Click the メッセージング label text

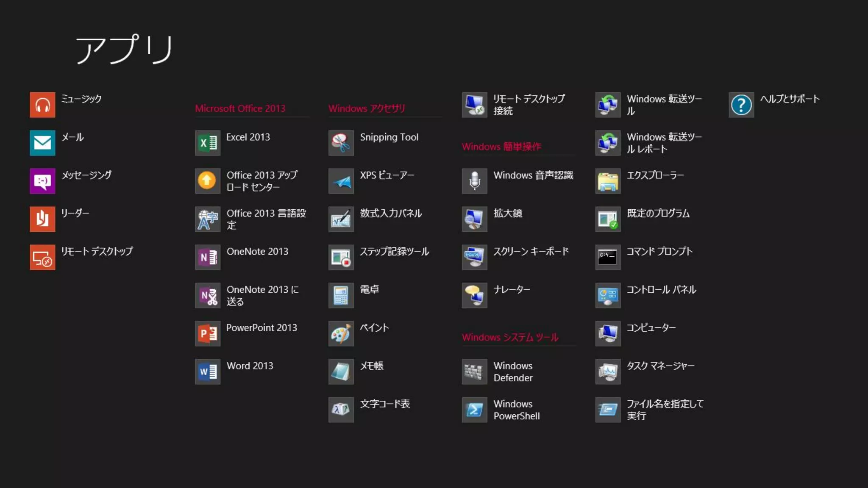[x=86, y=175]
